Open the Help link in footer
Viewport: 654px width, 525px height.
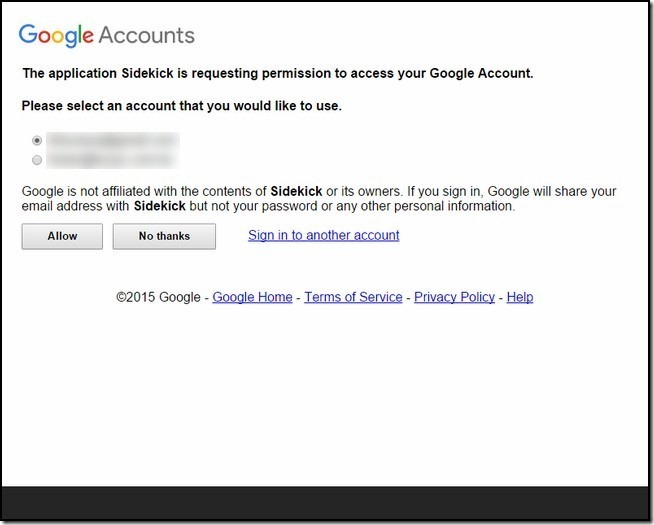point(520,297)
